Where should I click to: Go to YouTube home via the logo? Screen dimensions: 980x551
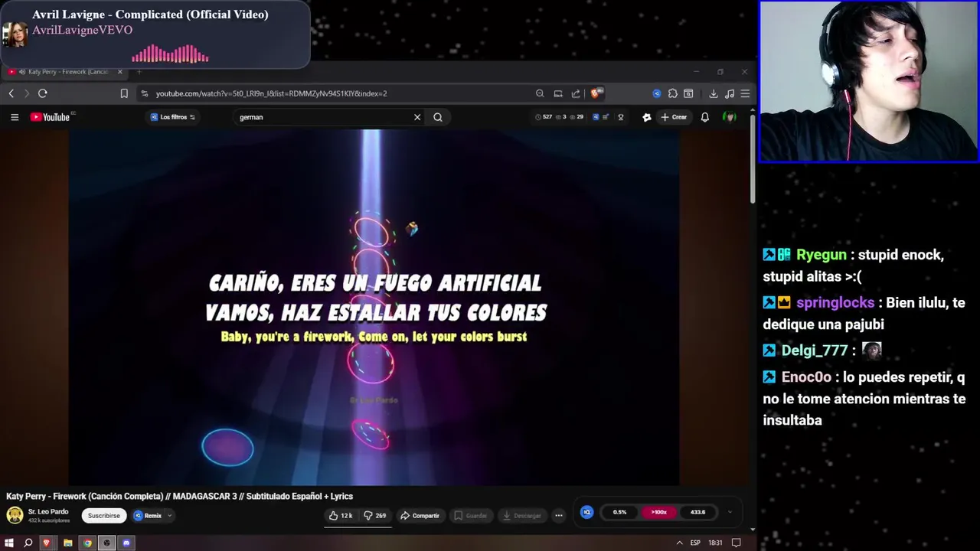[x=51, y=117]
